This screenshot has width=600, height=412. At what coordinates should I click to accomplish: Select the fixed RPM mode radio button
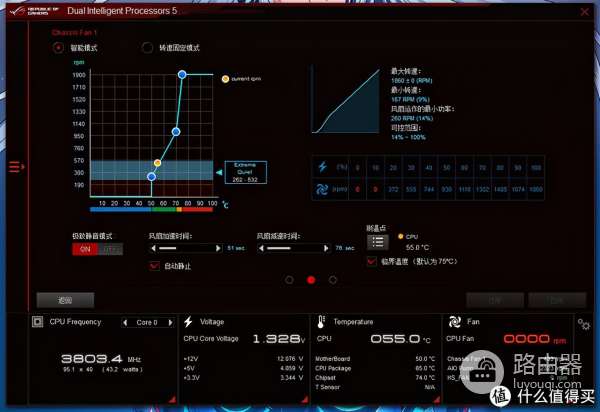pos(147,48)
